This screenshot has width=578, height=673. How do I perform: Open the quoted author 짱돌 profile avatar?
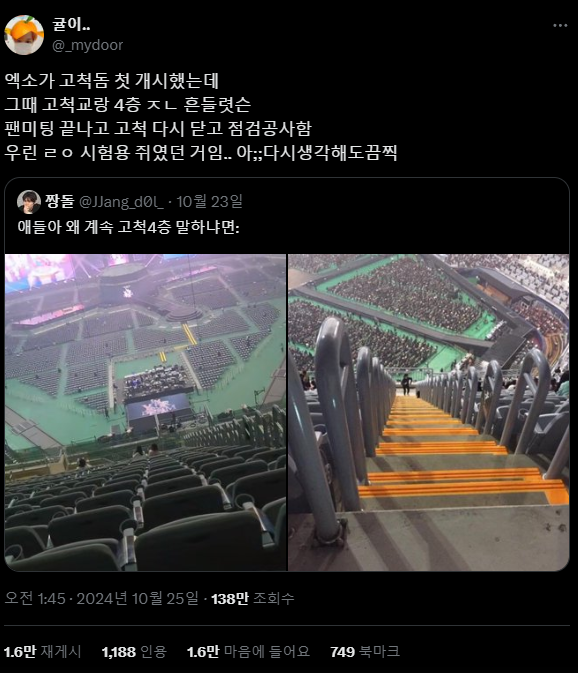point(29,202)
